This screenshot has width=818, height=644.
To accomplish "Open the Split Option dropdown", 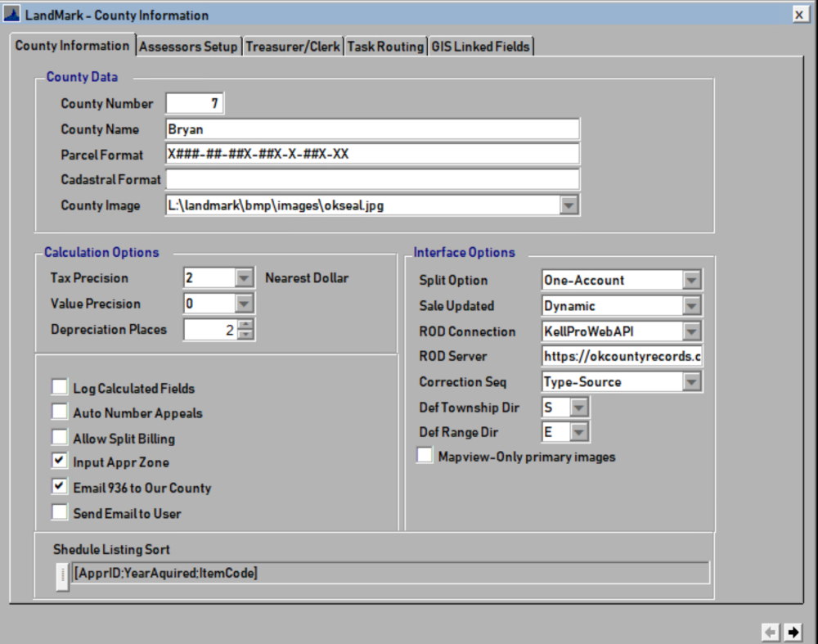I will 692,280.
